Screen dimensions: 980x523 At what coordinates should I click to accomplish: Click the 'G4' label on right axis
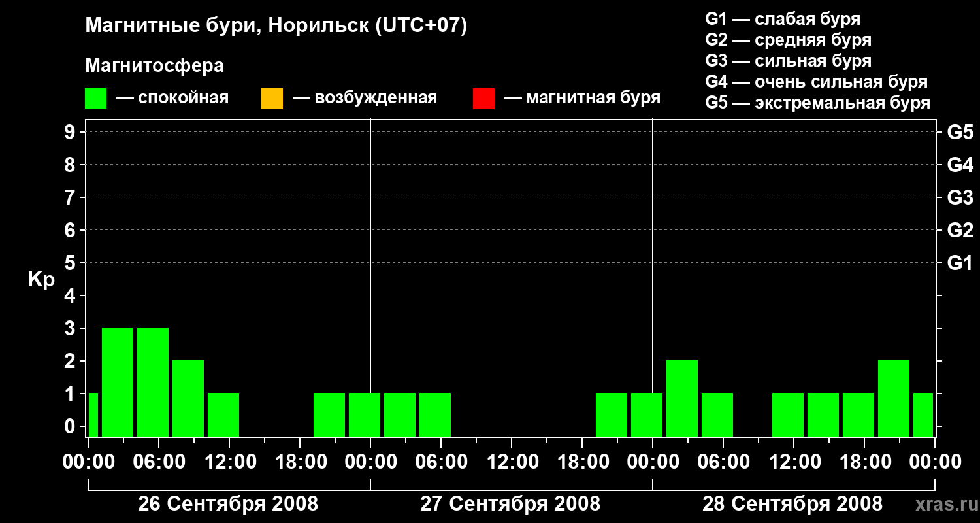pos(960,165)
